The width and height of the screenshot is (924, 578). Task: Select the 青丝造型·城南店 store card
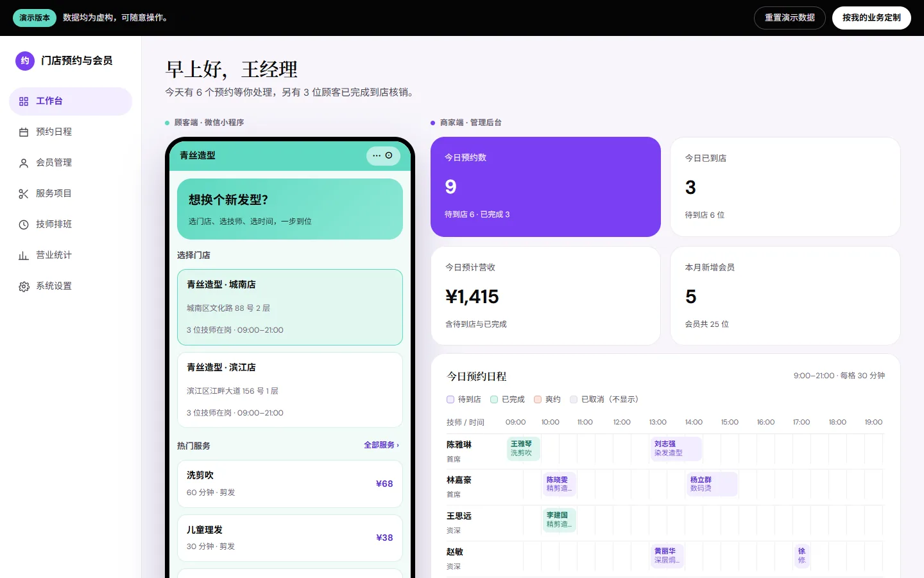[290, 307]
